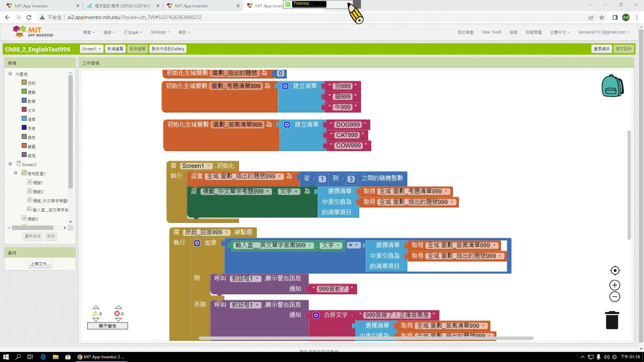Click the blue gear on the 考題清單 建立清單 block
The image size is (644, 362).
pyautogui.click(x=285, y=86)
